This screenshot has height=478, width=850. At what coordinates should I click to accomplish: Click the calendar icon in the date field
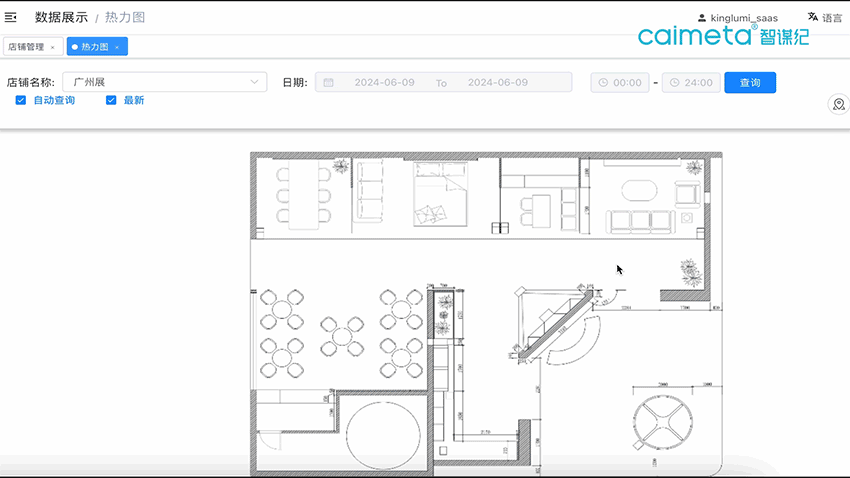[328, 83]
